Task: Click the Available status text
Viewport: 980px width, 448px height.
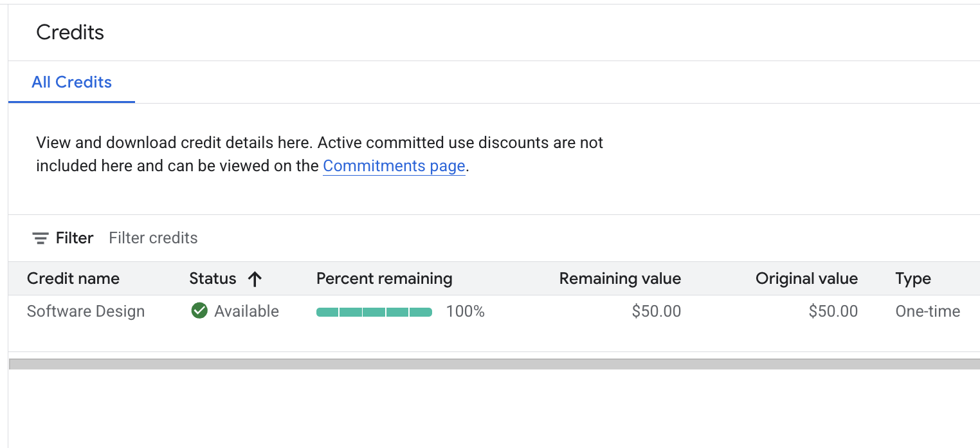Action: tap(246, 312)
